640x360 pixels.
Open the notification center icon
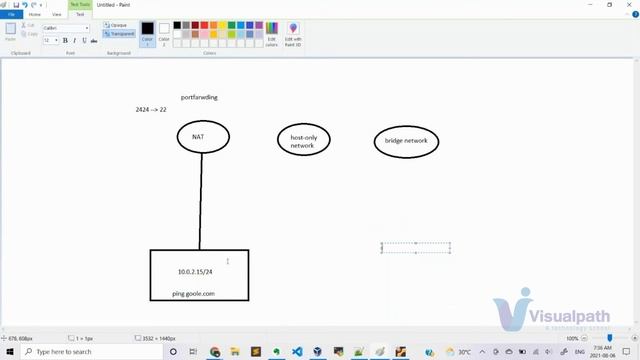(x=627, y=351)
